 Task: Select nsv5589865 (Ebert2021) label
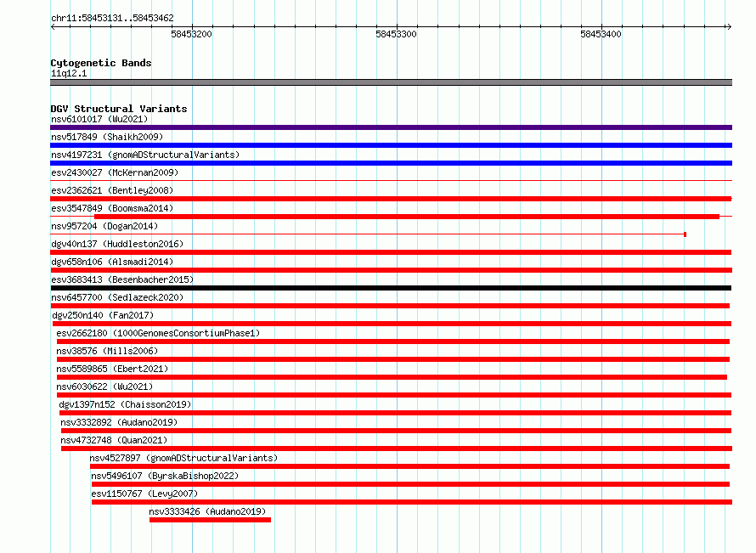click(112, 369)
